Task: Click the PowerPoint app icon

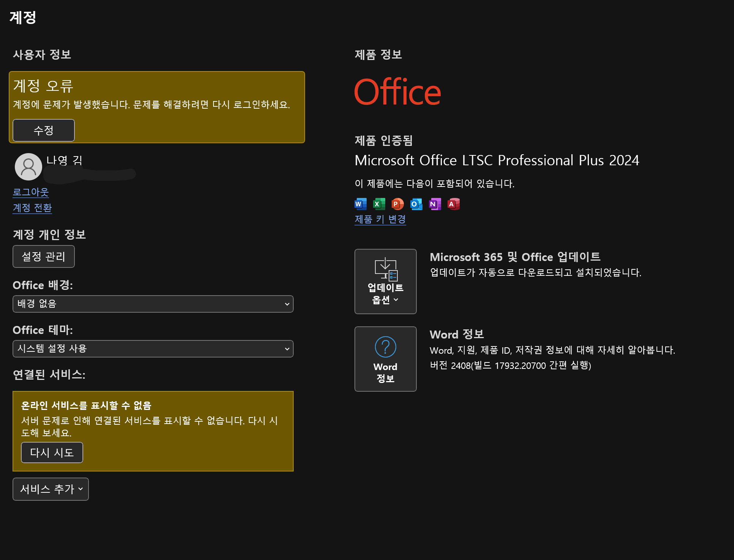Action: click(x=398, y=204)
